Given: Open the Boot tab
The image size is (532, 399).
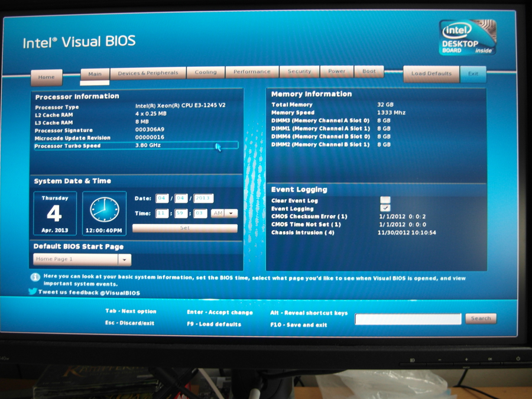Looking at the screenshot, I should click(369, 72).
